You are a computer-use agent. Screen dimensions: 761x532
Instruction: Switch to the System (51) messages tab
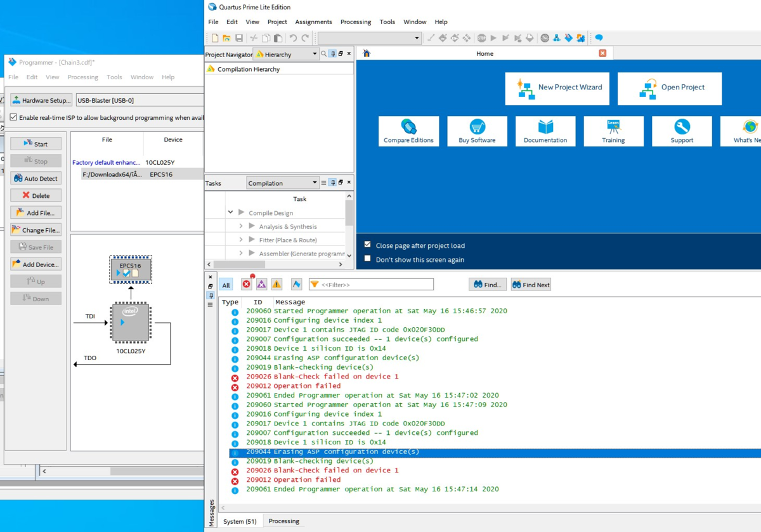pos(240,521)
